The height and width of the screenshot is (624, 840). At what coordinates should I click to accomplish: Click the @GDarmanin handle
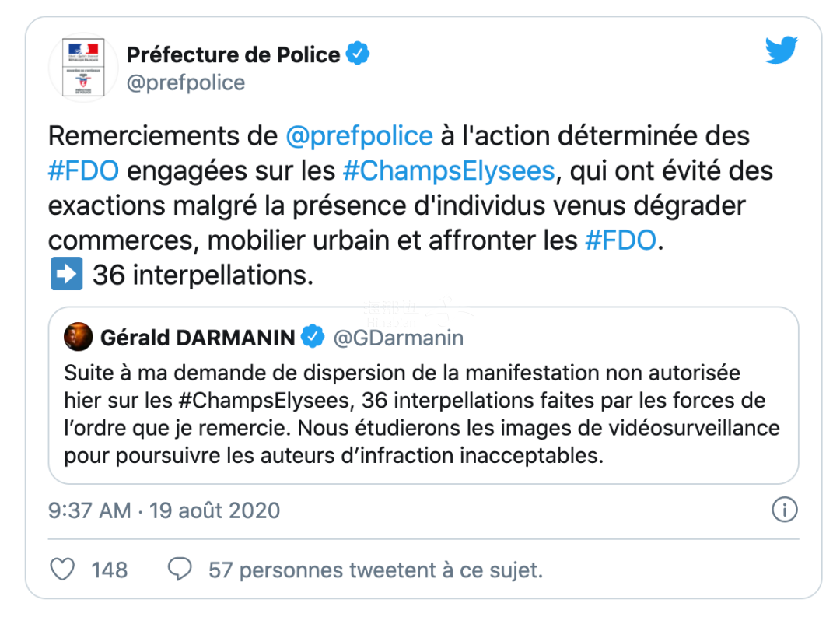[x=398, y=337]
